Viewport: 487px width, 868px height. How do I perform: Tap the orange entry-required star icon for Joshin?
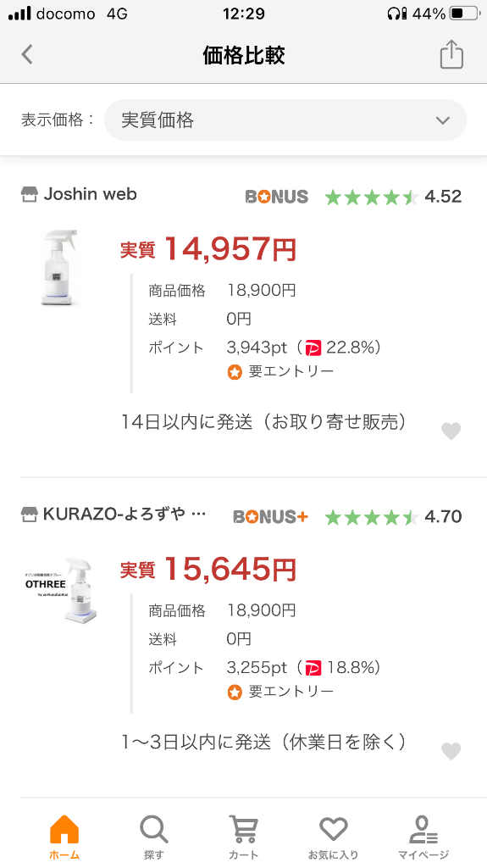point(235,372)
